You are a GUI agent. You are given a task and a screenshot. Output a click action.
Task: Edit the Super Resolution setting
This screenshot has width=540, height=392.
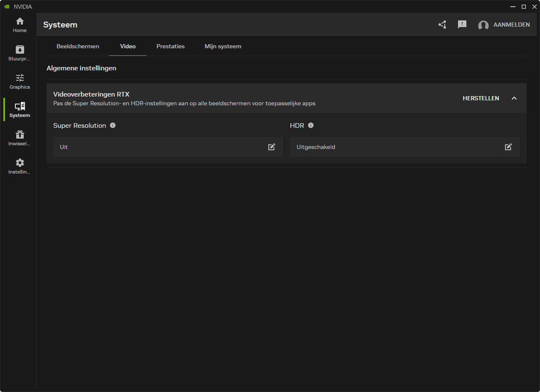[x=272, y=147]
